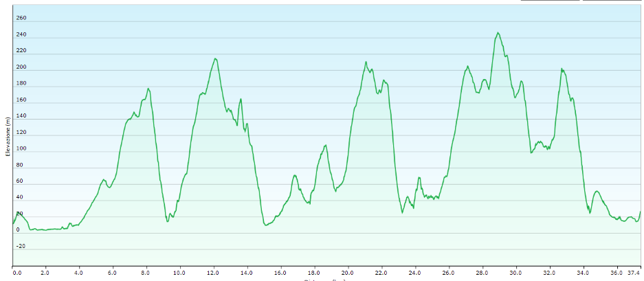Click the 80 elevation axis label
The image size is (644, 281).
(x=19, y=165)
